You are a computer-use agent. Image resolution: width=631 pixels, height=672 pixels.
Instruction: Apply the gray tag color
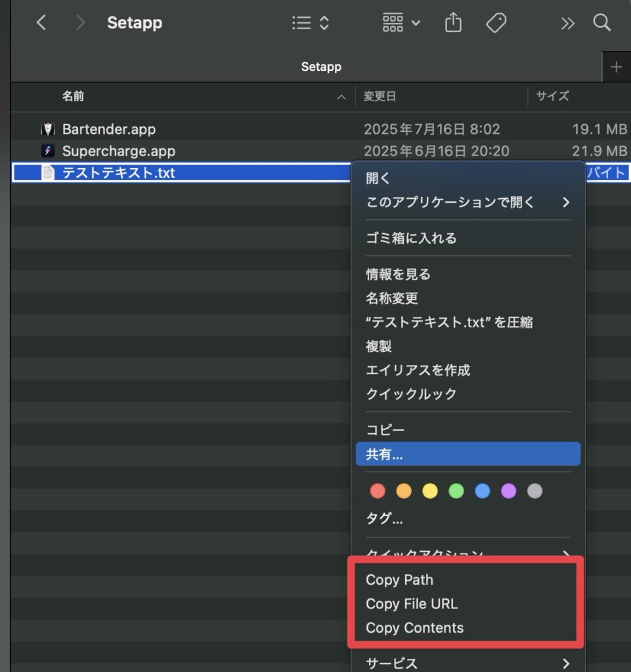coord(534,491)
